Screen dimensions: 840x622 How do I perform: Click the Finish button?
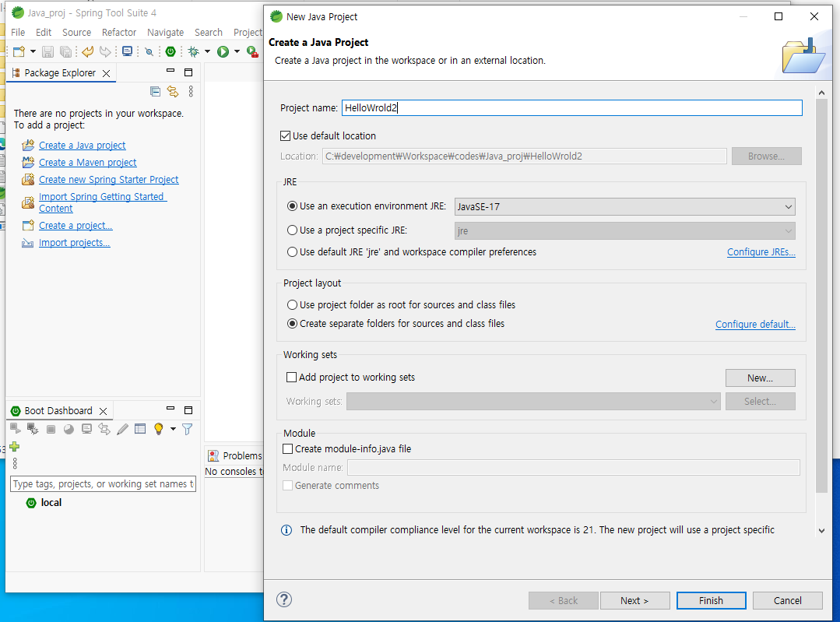click(711, 600)
